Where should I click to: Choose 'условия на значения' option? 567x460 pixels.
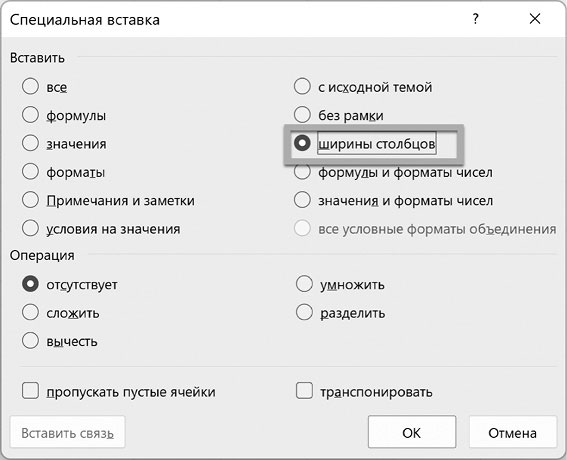[30, 229]
